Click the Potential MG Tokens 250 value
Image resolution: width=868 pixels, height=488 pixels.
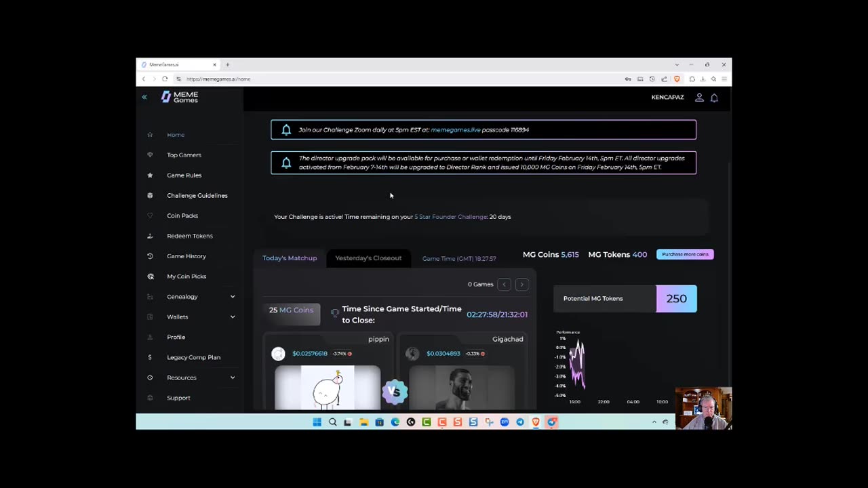(x=676, y=299)
